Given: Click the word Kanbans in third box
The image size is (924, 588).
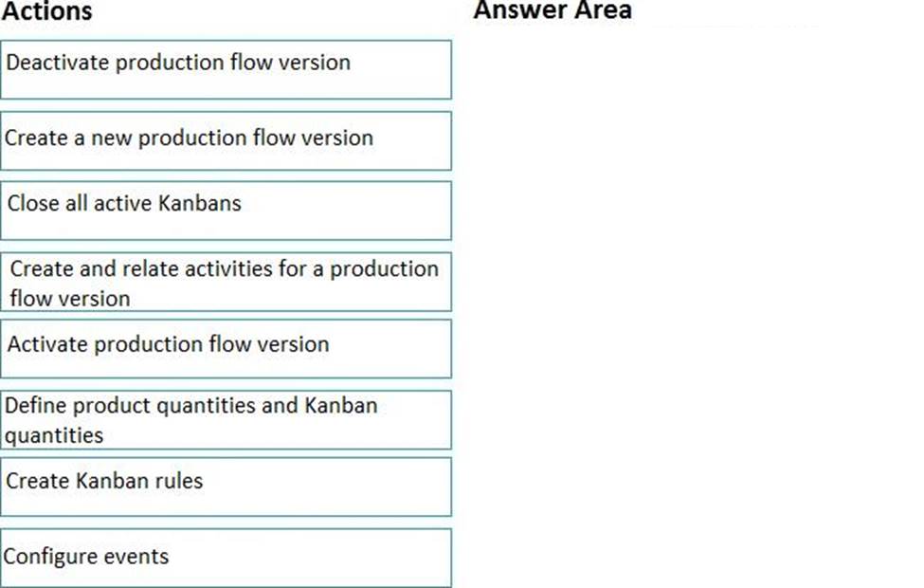Looking at the screenshot, I should point(200,203).
